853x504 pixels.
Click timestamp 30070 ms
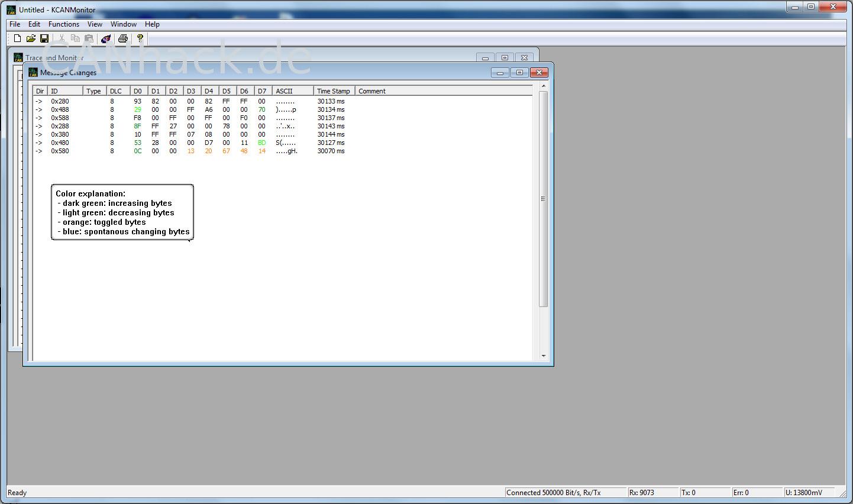[x=331, y=151]
